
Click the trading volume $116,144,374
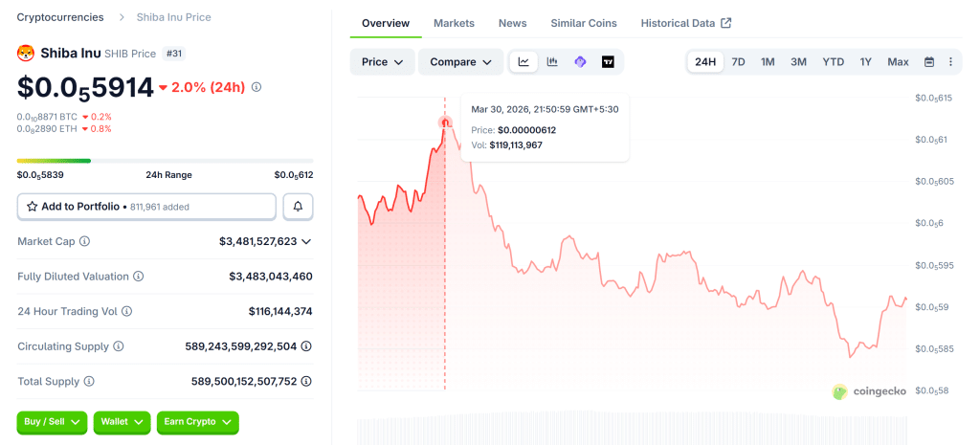coord(280,311)
